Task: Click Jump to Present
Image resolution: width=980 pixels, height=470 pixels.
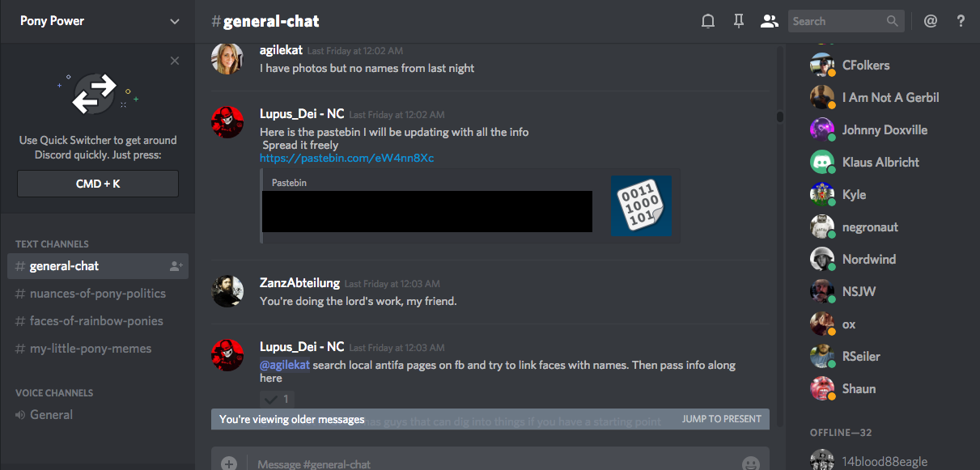Action: point(721,419)
